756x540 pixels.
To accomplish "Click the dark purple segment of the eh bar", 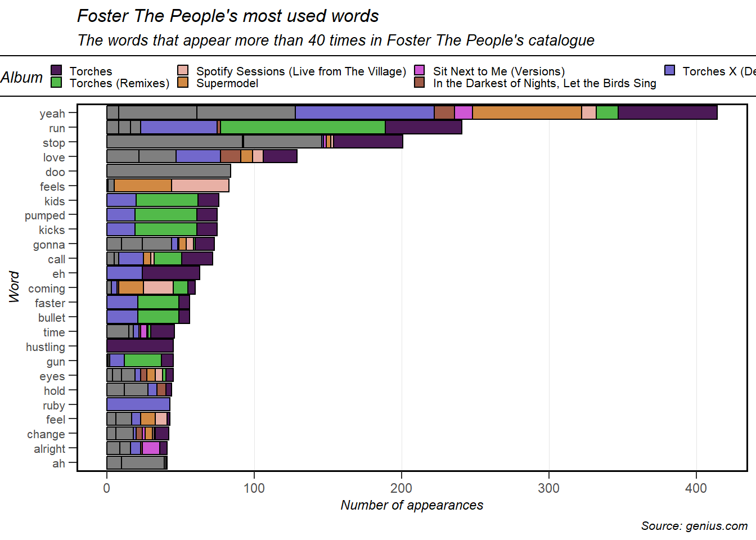I will tap(171, 273).
